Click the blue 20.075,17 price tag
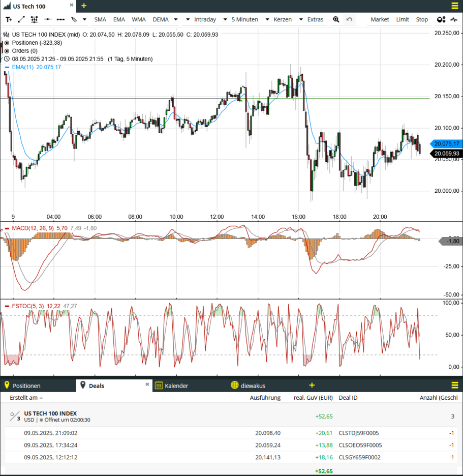The width and height of the screenshot is (463, 476). pos(446,143)
